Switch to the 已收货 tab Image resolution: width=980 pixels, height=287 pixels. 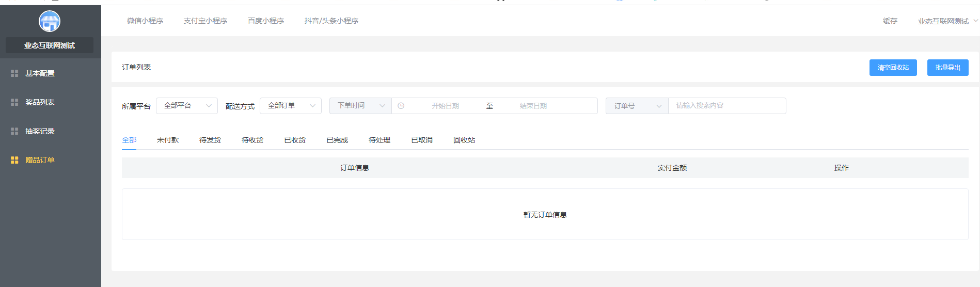coord(295,140)
